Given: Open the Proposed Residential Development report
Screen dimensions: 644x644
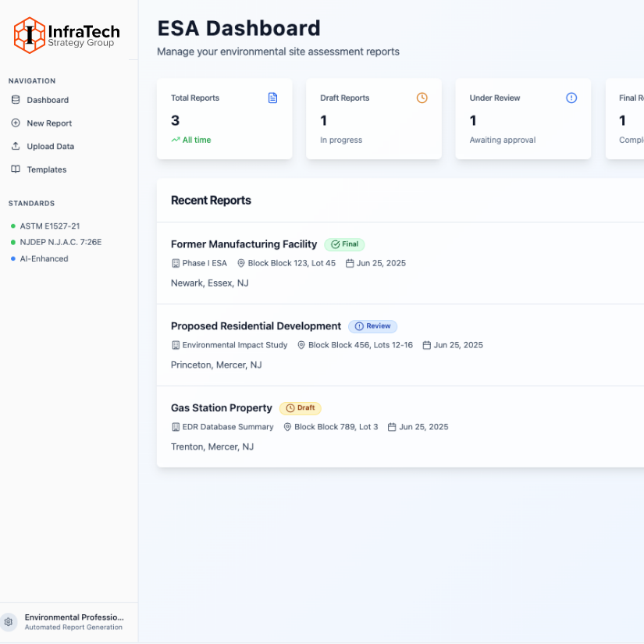Looking at the screenshot, I should tap(256, 326).
